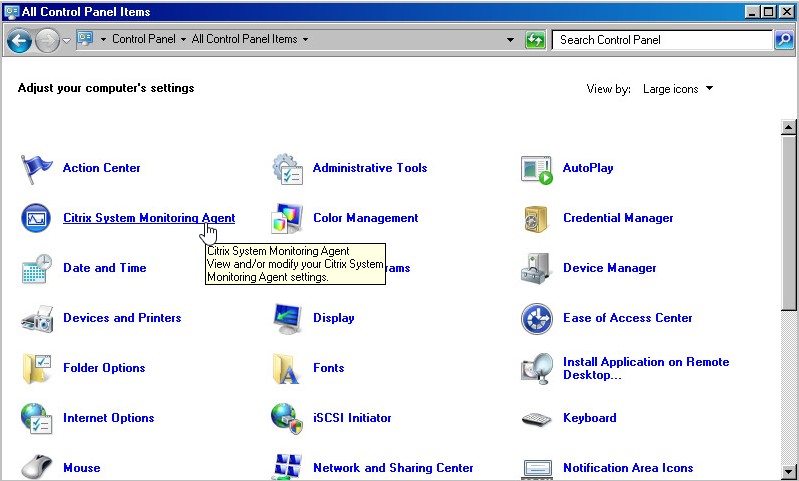Open the Color Management link

(365, 218)
